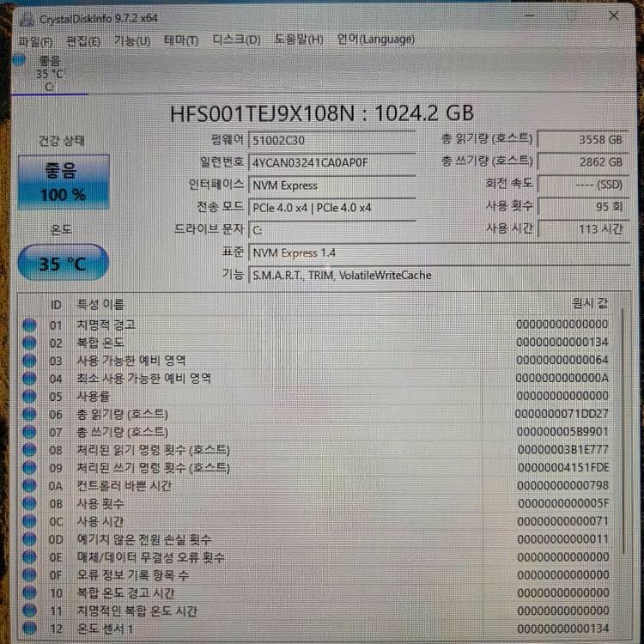Image resolution: width=644 pixels, height=644 pixels.
Task: Click the status orb for row 0B 사용 횟수
Action: 29,504
